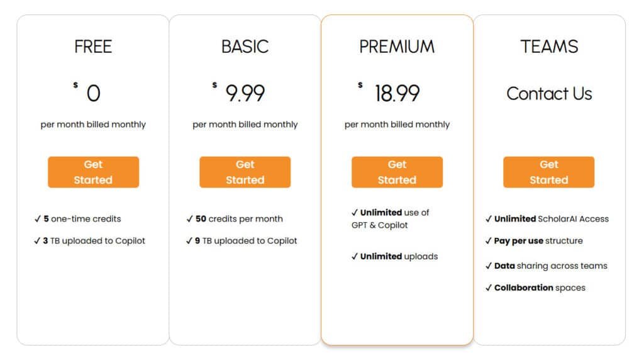Click Get Started under FREE plan
Viewport: 644px width, 360px height.
[x=93, y=172]
